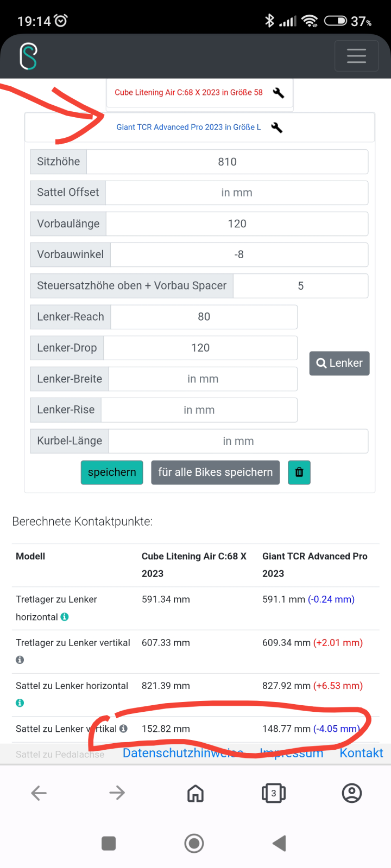Image resolution: width=391 pixels, height=868 pixels.
Task: Click für alle Bikes speichern
Action: [x=215, y=472]
